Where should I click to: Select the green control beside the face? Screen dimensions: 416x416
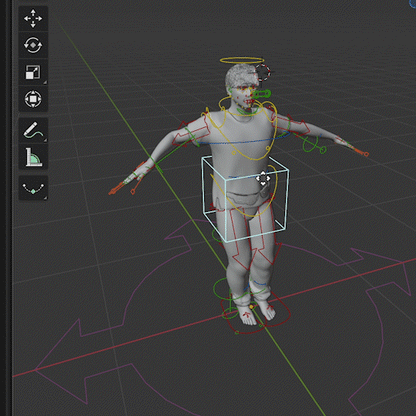(261, 94)
